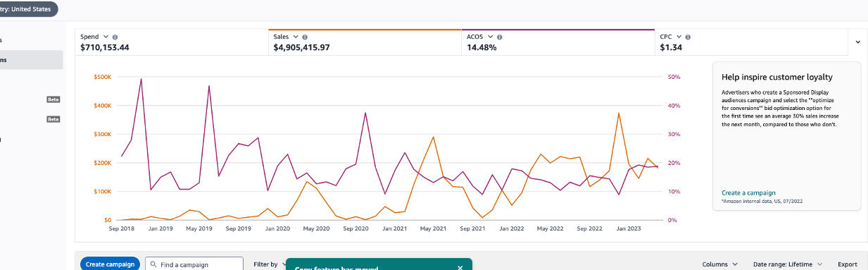
Task: Click the info icon next to Spend
Action: tap(115, 37)
